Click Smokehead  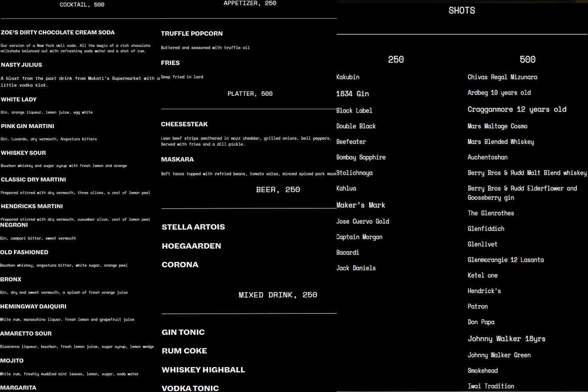483,371
